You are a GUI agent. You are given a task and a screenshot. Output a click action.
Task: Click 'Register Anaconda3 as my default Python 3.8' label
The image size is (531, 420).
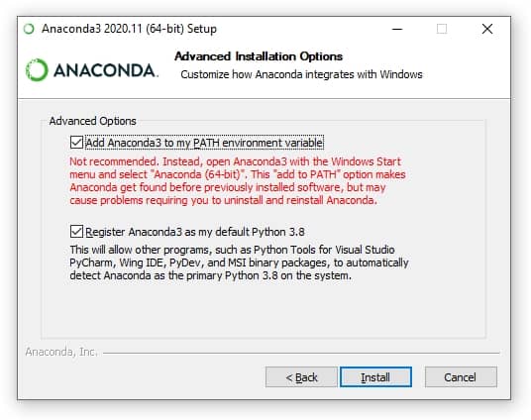[x=195, y=232]
